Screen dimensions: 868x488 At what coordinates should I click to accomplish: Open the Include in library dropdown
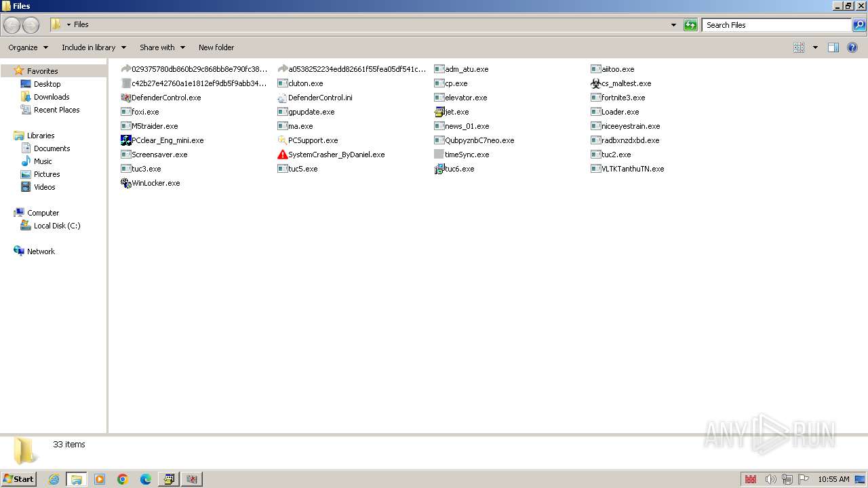pyautogui.click(x=94, y=47)
